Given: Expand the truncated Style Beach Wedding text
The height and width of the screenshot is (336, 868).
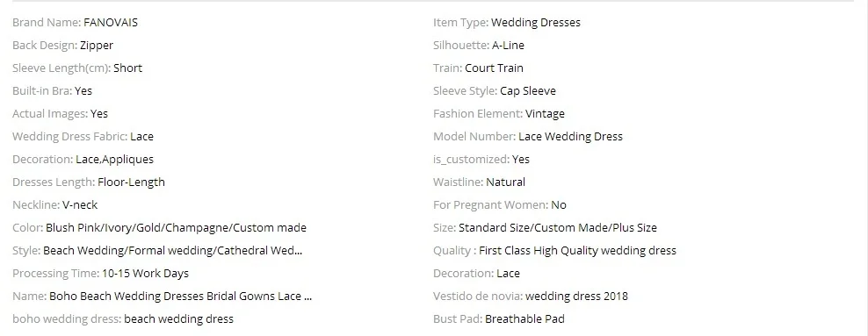Looking at the screenshot, I should (173, 250).
